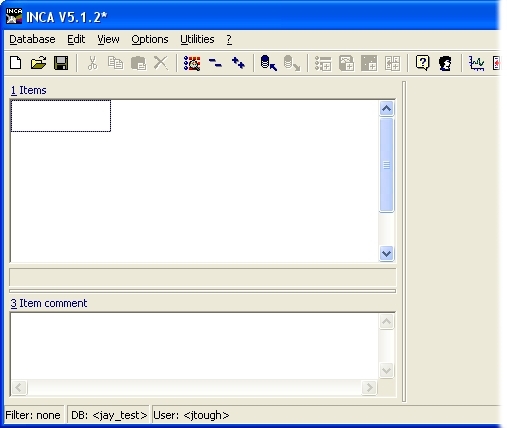Screen dimensions: 507x428
Task: Open the Database menu
Action: tap(32, 39)
